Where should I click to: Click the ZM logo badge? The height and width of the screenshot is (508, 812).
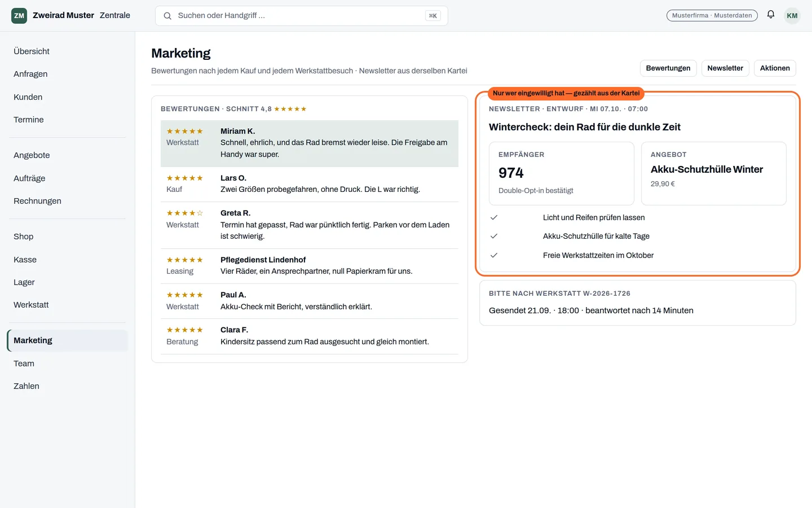tap(19, 16)
